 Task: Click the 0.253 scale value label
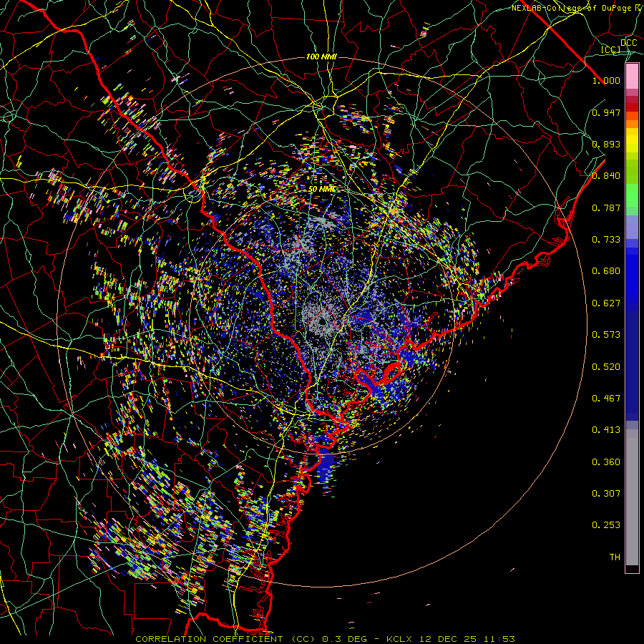tap(606, 525)
